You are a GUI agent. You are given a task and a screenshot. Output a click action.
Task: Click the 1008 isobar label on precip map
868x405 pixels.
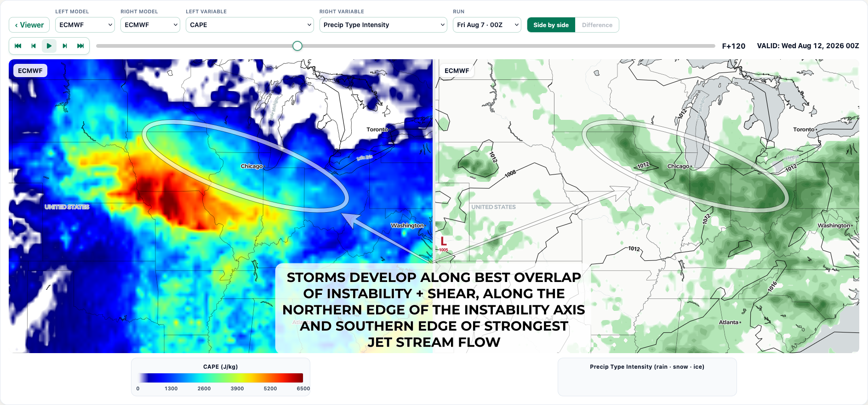[x=510, y=174]
